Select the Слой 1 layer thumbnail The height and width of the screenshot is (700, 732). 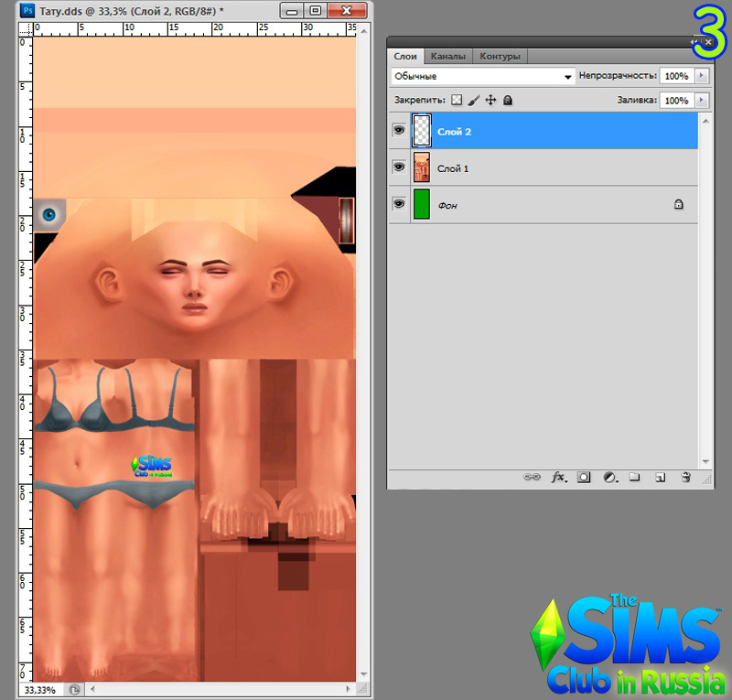(x=422, y=167)
